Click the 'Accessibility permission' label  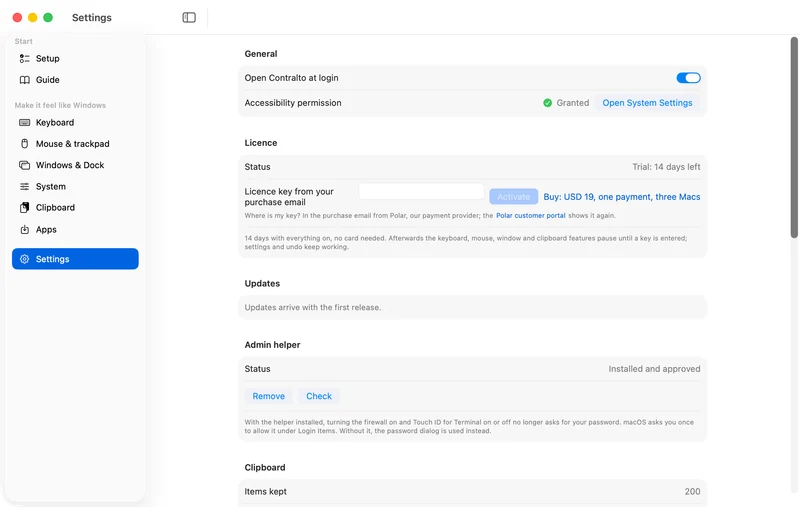pos(293,103)
